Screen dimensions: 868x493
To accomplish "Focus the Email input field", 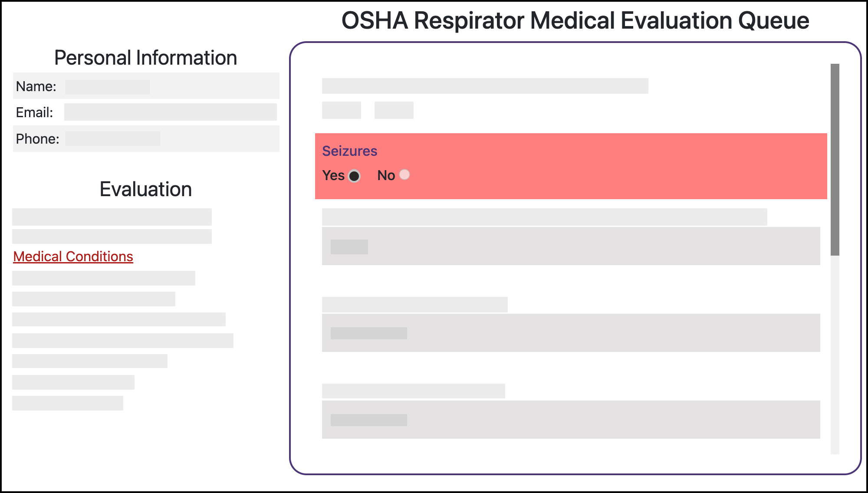I will [x=170, y=112].
